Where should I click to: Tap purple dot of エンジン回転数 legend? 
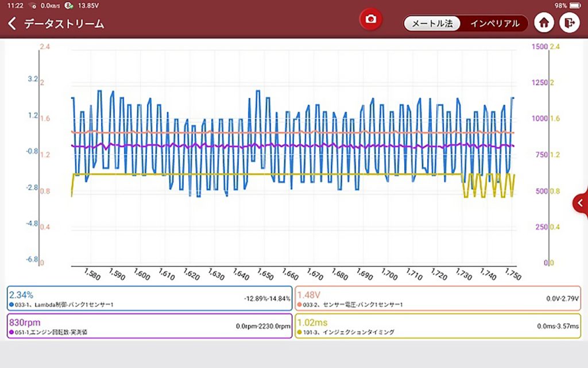pos(11,332)
